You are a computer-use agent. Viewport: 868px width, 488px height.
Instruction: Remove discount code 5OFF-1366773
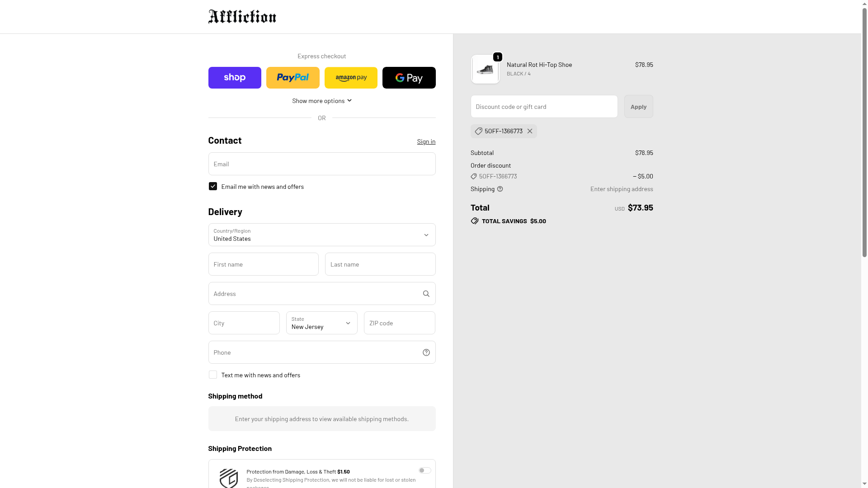(530, 131)
